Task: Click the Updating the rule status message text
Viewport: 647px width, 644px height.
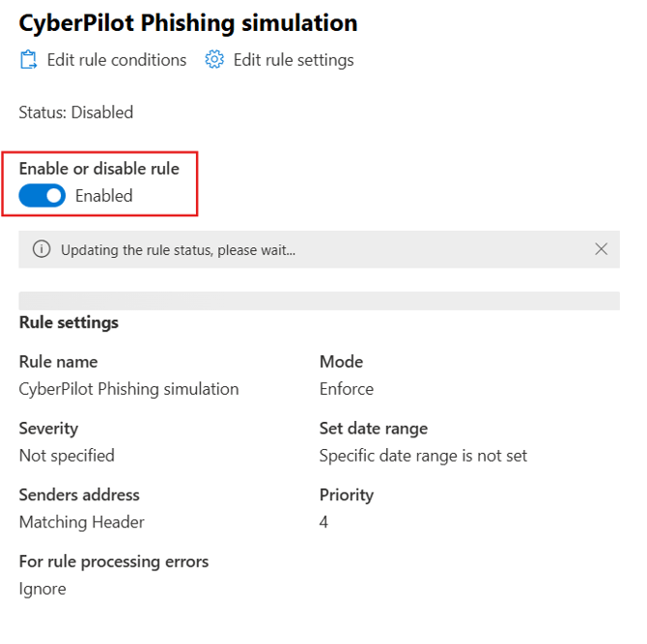Action: pos(178,250)
